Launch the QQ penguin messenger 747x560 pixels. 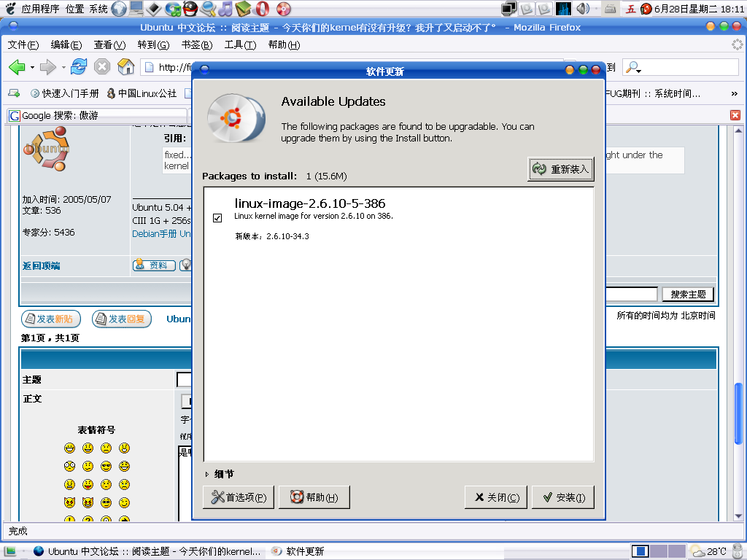point(190,9)
